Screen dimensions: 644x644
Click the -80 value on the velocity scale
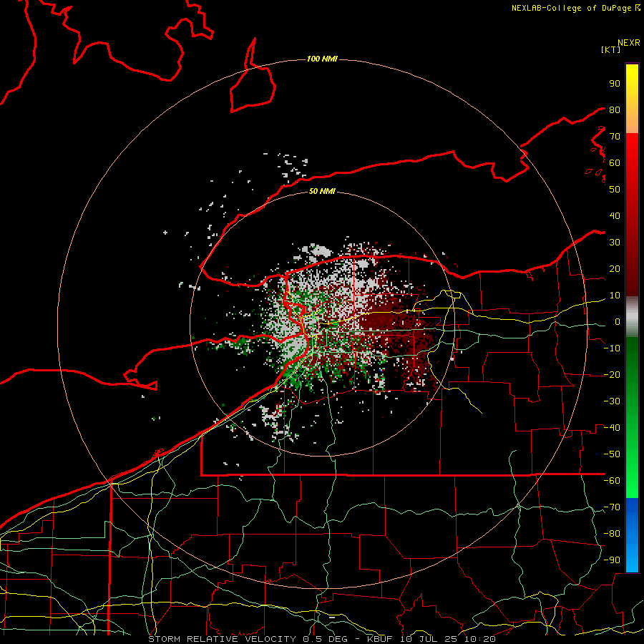tap(612, 534)
